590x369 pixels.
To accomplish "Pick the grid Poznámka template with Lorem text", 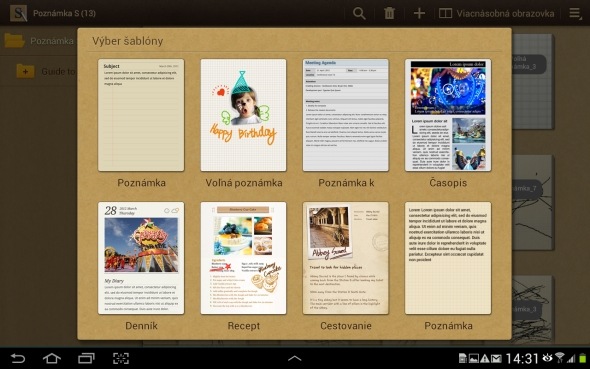I will pyautogui.click(x=448, y=258).
